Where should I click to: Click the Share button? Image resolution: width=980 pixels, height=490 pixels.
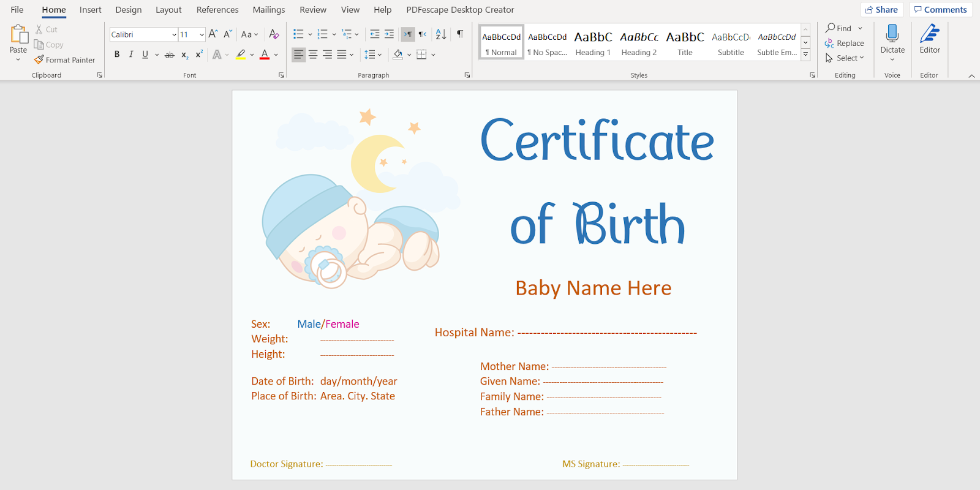click(881, 10)
